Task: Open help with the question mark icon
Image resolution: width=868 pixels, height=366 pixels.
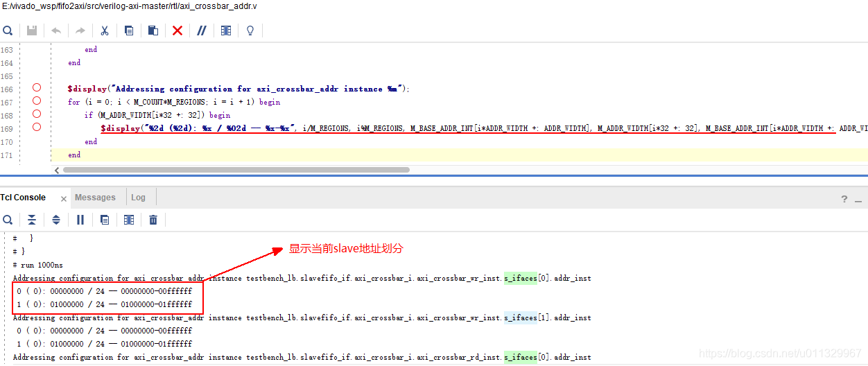Action: click(x=844, y=199)
